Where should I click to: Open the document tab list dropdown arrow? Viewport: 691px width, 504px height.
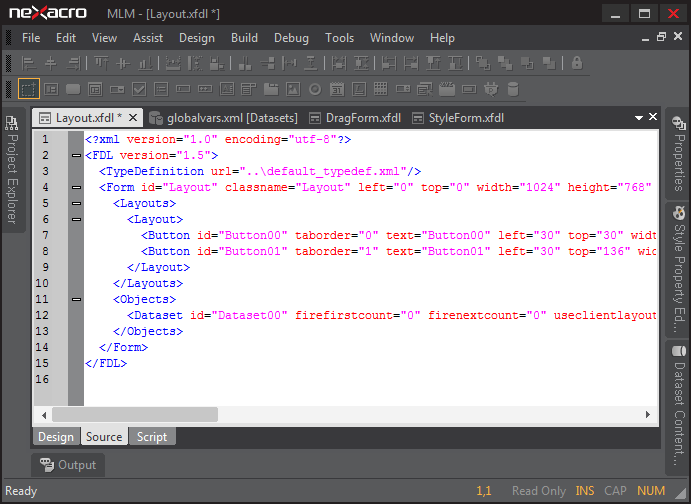coord(638,118)
